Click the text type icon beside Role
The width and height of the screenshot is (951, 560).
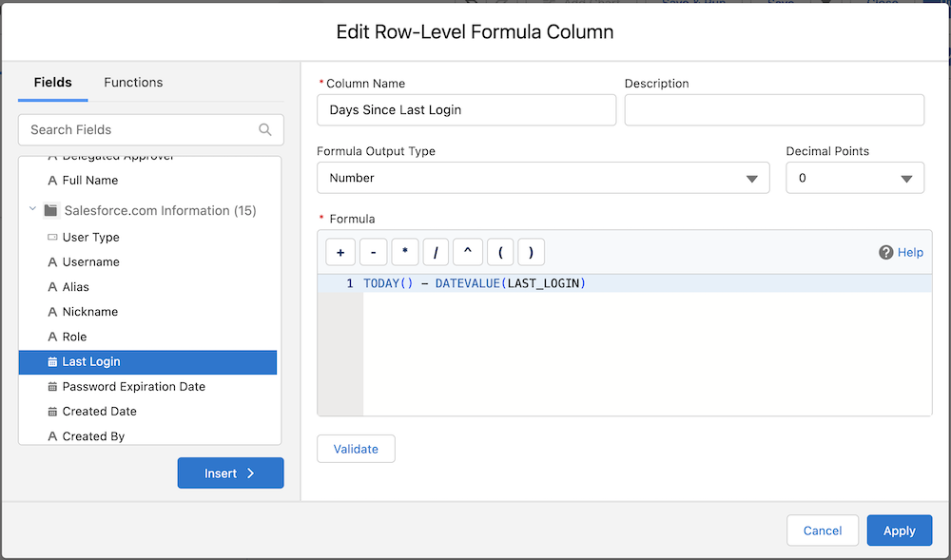pyautogui.click(x=52, y=337)
